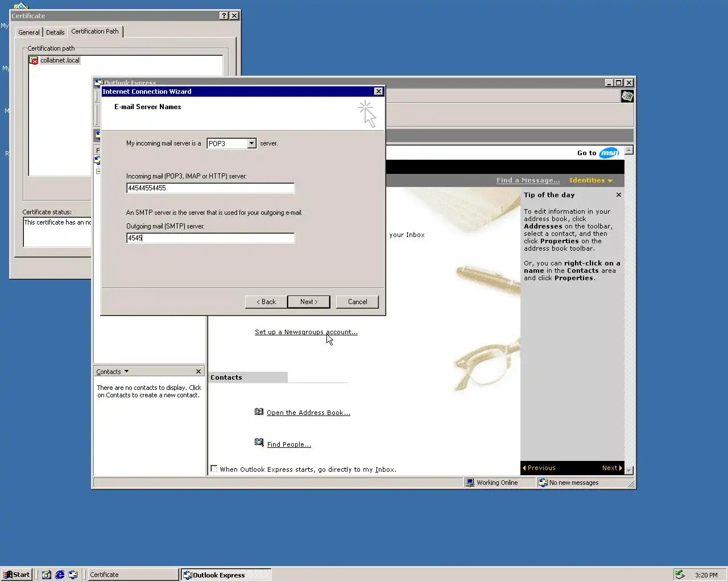Viewport: 728px width, 582px height.
Task: Open the Start menu
Action: pos(16,575)
